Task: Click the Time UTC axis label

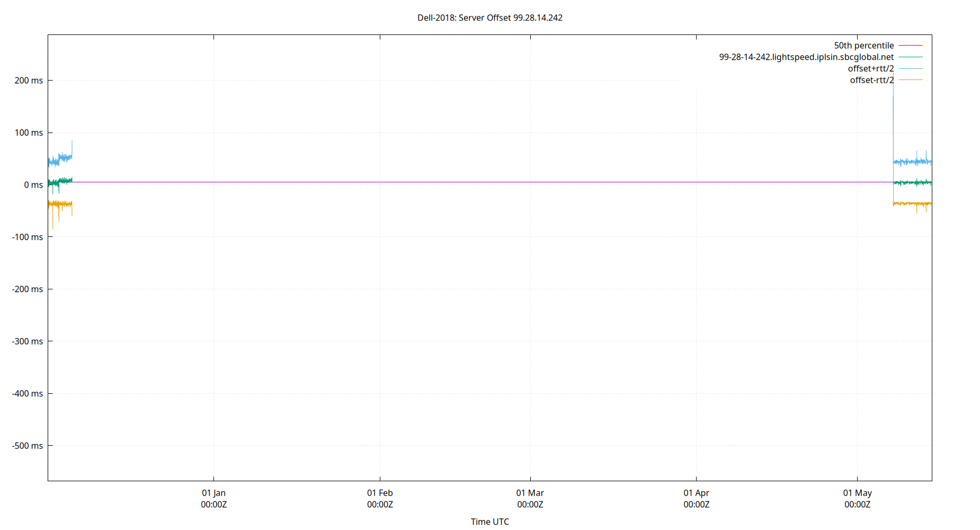Action: pos(490,522)
